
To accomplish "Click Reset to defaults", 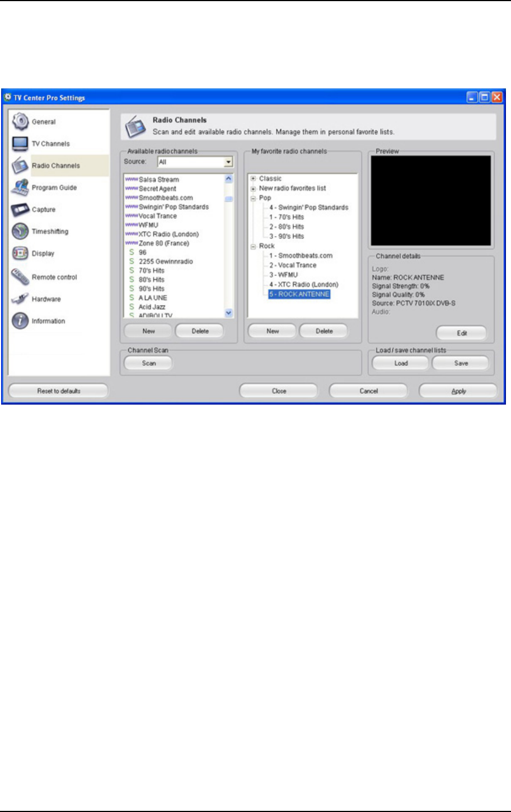I will pyautogui.click(x=58, y=391).
